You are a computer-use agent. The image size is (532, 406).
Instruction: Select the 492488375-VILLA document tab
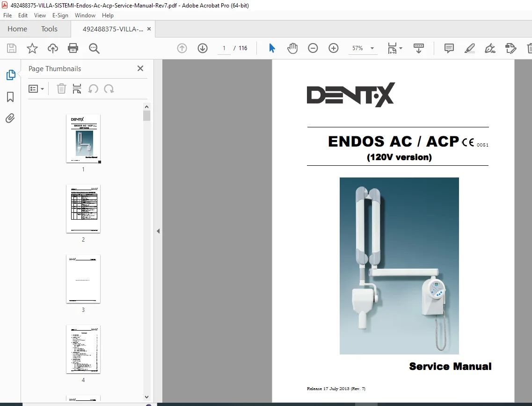(113, 29)
